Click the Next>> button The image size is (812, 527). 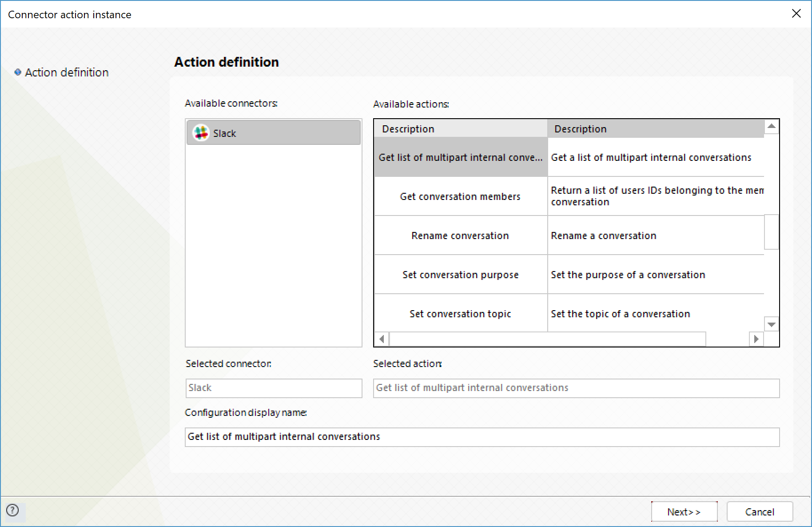684,511
